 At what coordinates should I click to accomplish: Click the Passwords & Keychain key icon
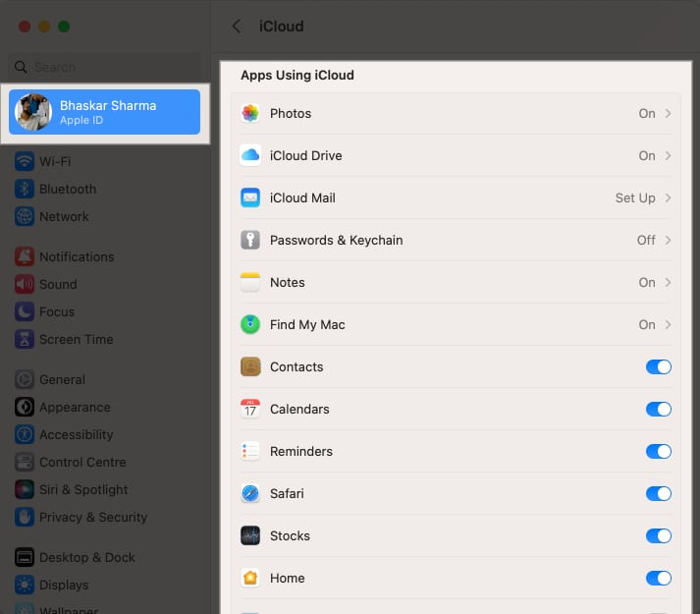click(250, 240)
